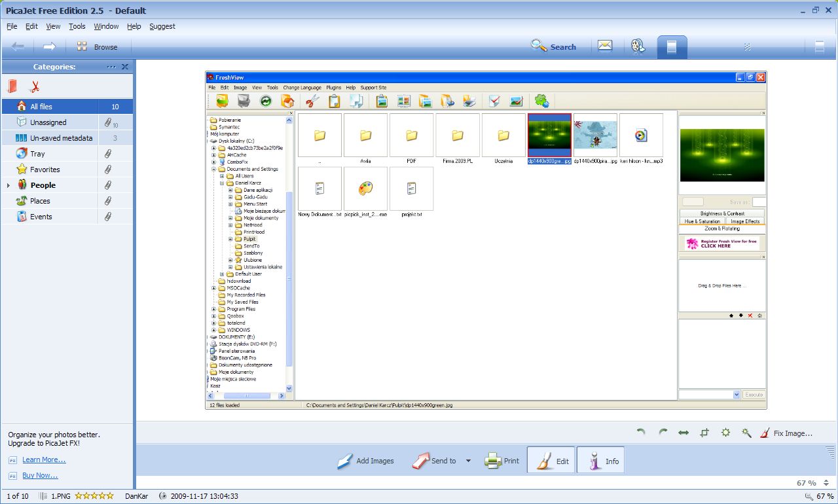Select the highlighted single-image view icon
The image size is (838, 504).
click(x=672, y=46)
